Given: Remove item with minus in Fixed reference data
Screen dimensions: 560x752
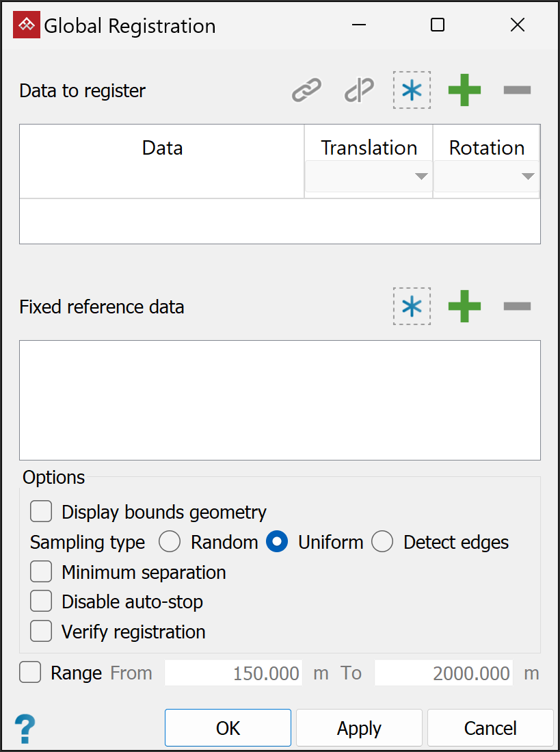Looking at the screenshot, I should (x=517, y=307).
